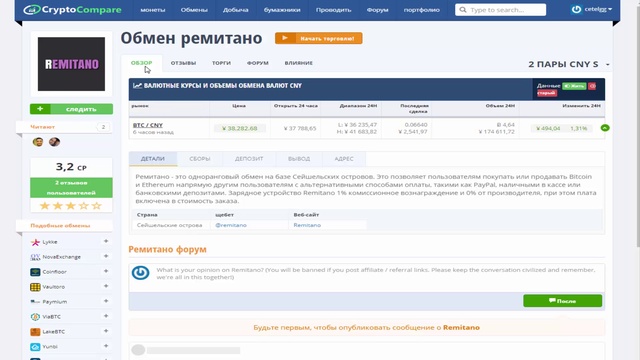Follow NovaExchange with its plus icon
This screenshot has width=640, height=360.
[x=106, y=256]
